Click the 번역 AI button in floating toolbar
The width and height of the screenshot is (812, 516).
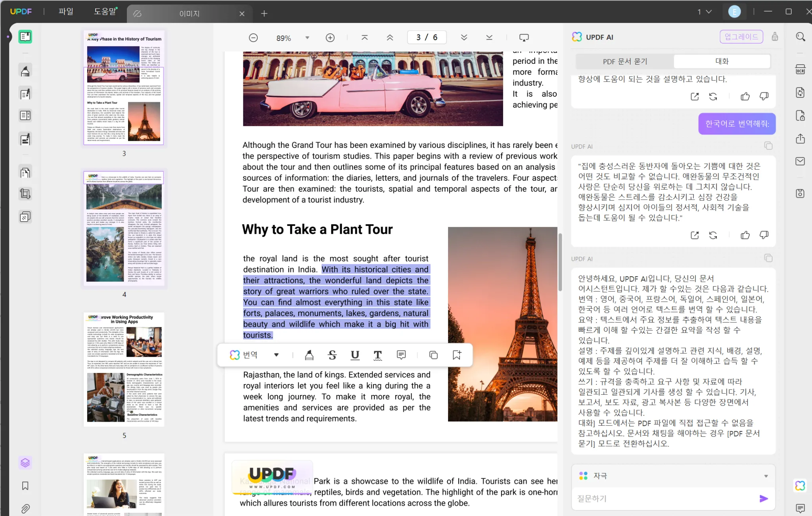[244, 355]
